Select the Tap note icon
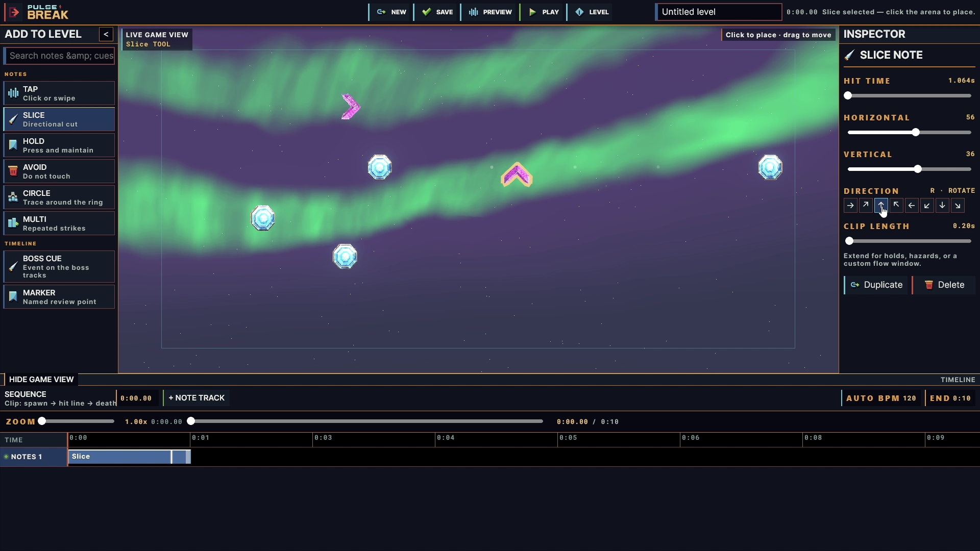The height and width of the screenshot is (551, 980). [13, 93]
